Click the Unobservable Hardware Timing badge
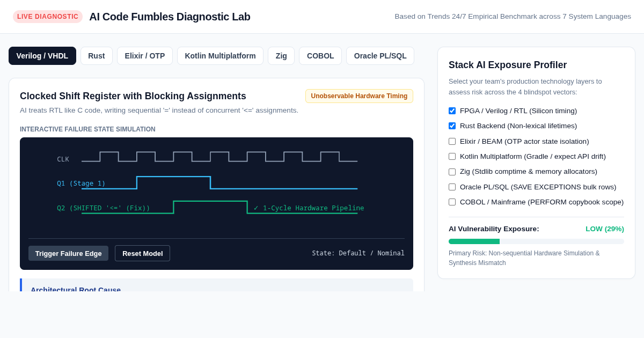 click(359, 96)
